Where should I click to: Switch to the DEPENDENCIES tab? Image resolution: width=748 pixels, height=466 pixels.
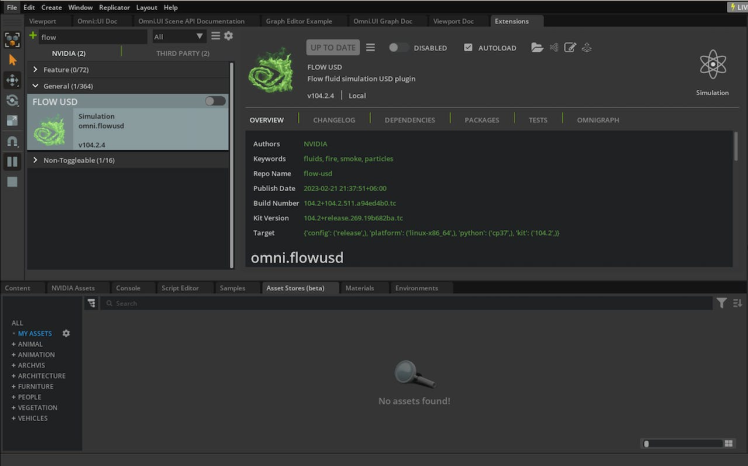pyautogui.click(x=409, y=120)
